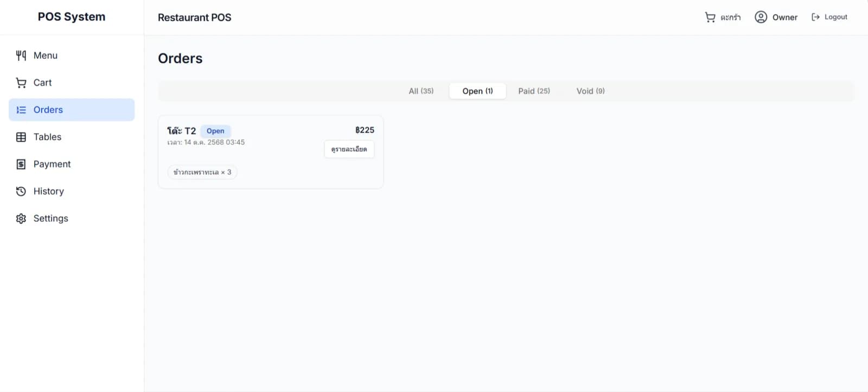Click the Logout arrow icon
The height and width of the screenshot is (392, 868).
815,17
